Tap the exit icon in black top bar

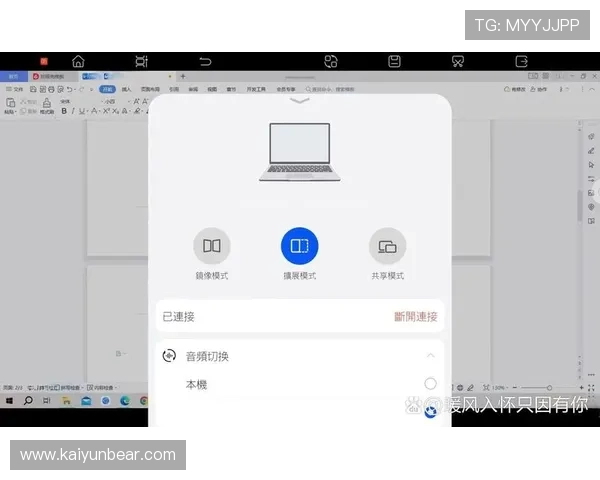(521, 61)
